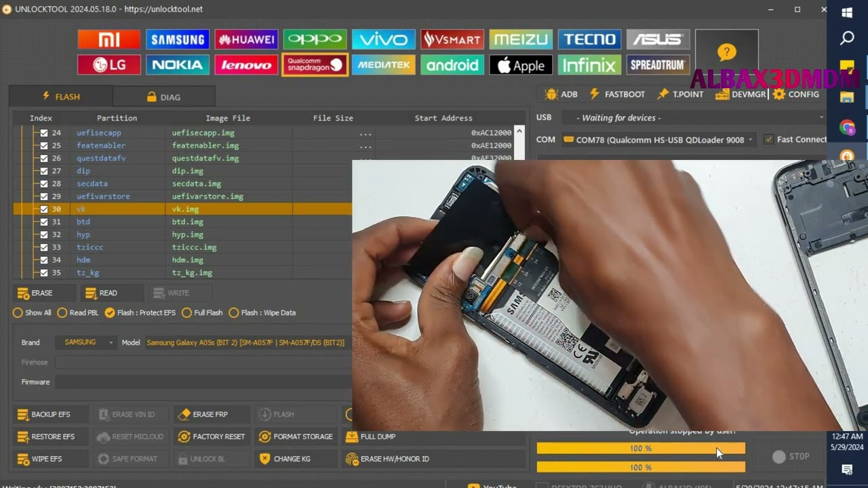Image resolution: width=868 pixels, height=488 pixels.
Task: Click the ERASE FRP button
Action: [x=211, y=414]
